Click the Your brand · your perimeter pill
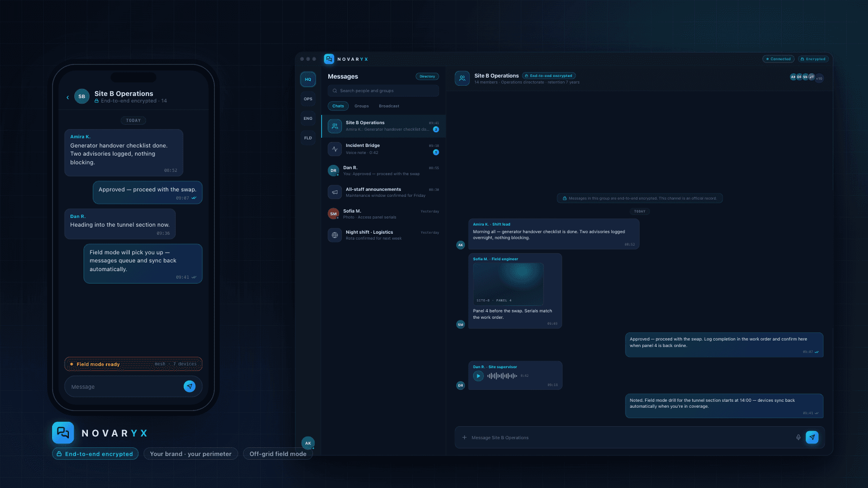 (191, 454)
